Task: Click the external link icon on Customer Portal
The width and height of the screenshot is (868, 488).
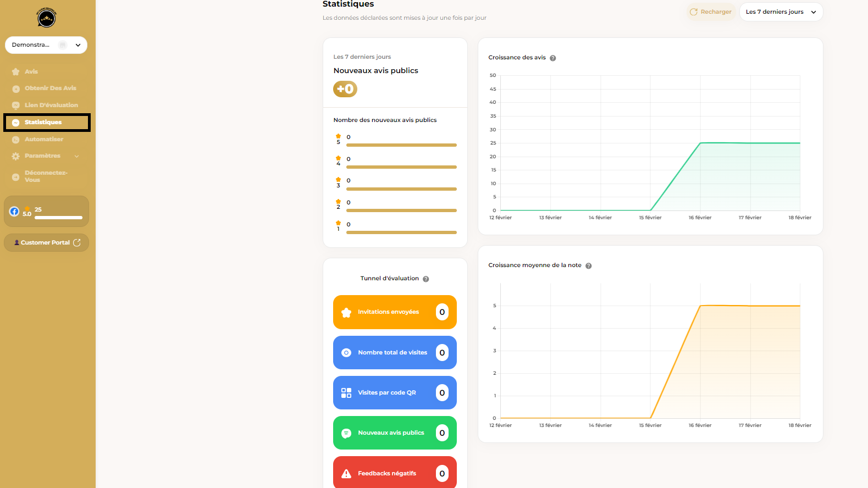Action: [77, 242]
